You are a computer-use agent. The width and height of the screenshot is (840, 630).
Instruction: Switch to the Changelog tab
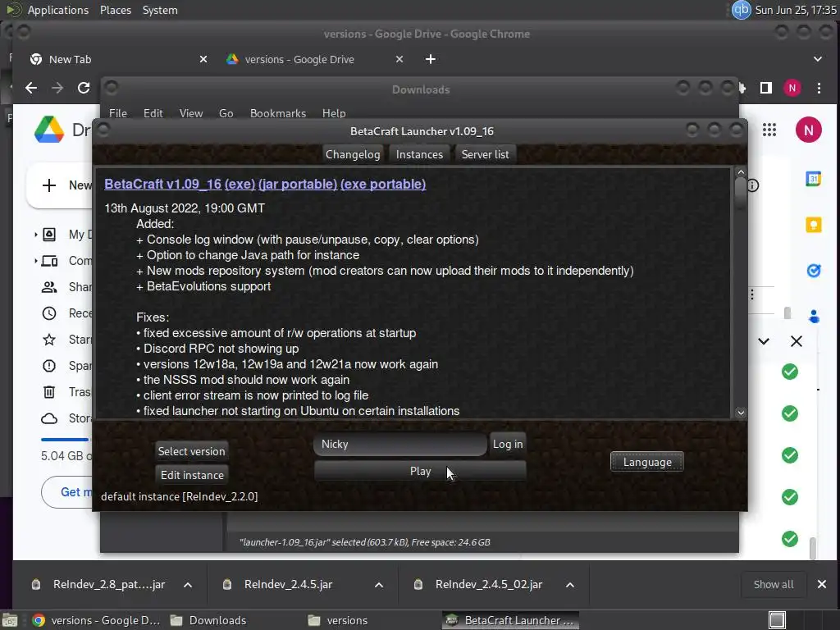click(353, 154)
